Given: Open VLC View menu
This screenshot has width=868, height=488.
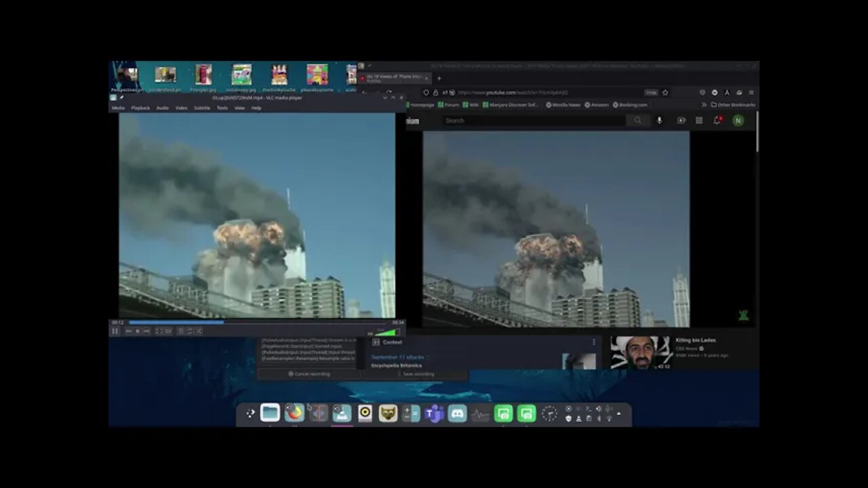Looking at the screenshot, I should pyautogui.click(x=239, y=108).
